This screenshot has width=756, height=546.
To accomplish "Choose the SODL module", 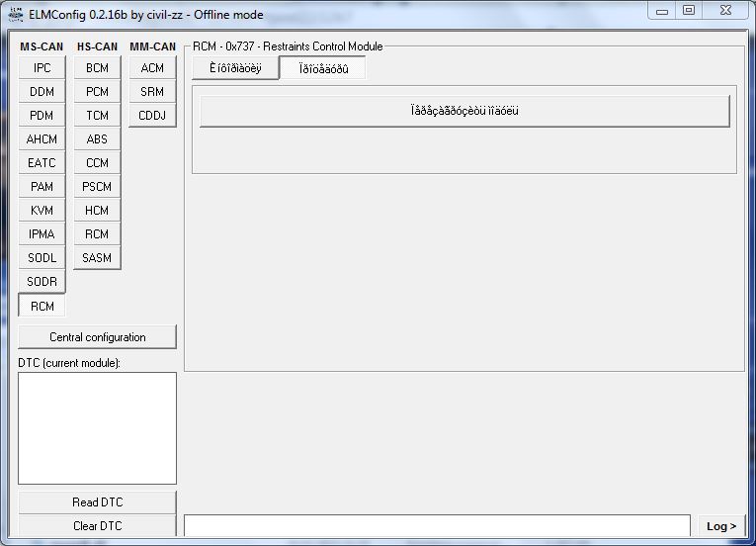I will (x=42, y=258).
